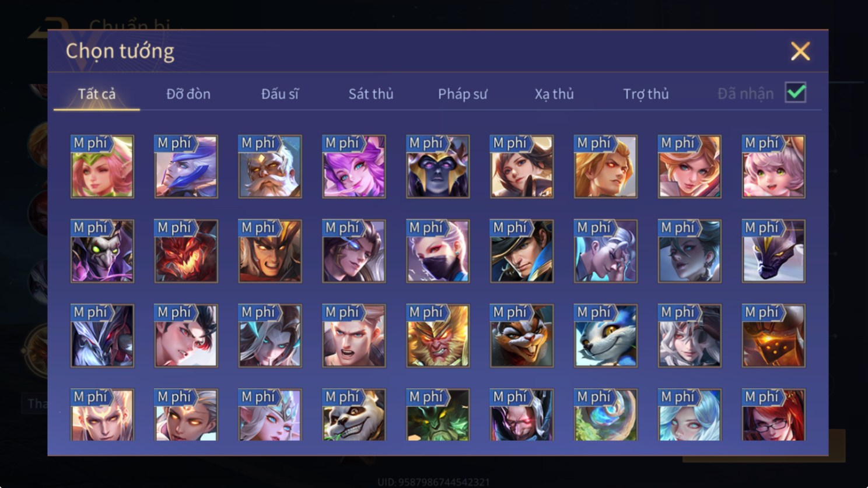
Task: Close the Chọn tướng dialog
Action: [x=800, y=51]
